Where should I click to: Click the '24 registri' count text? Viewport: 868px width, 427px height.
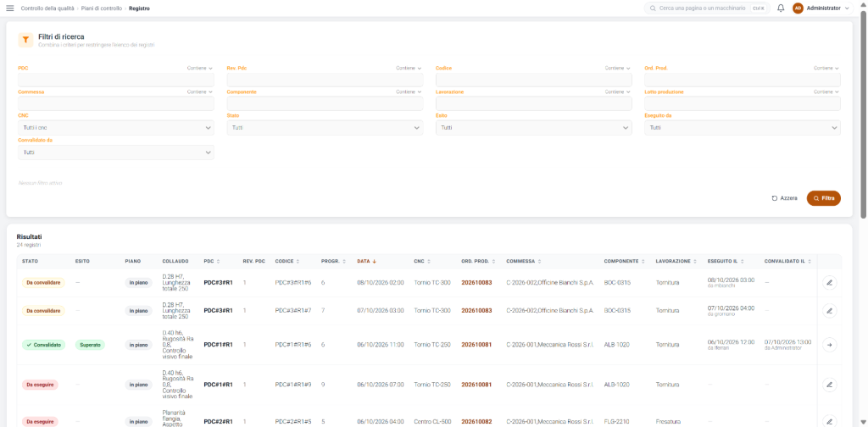pyautogui.click(x=29, y=245)
